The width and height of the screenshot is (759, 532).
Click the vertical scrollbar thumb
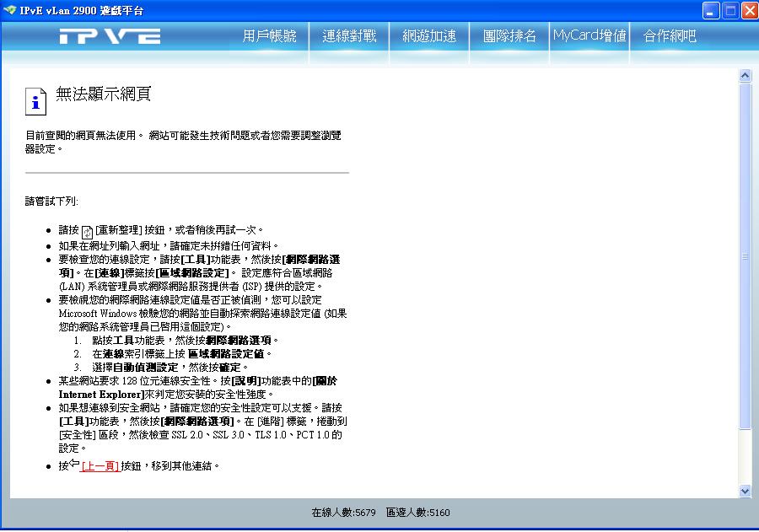745,256
